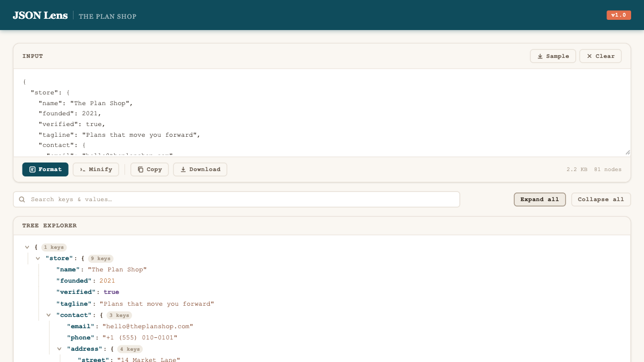Minify the JSON input
Image resolution: width=644 pixels, height=362 pixels.
(x=96, y=169)
